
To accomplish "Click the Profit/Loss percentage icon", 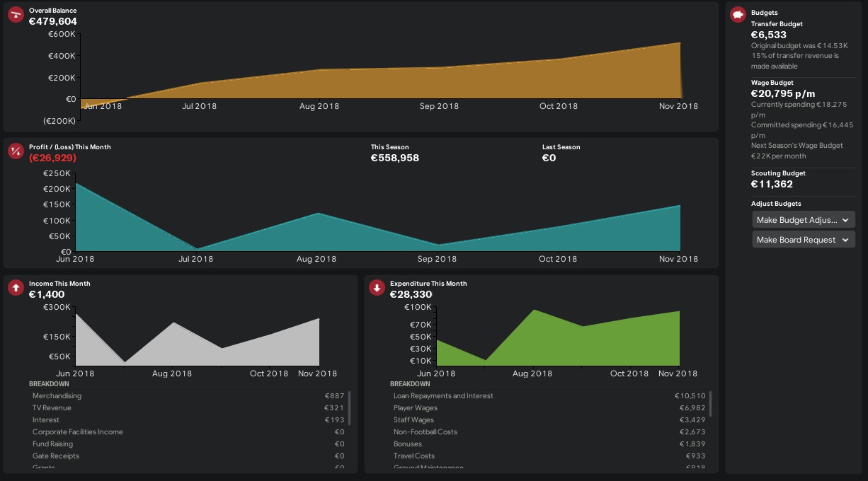I will pos(16,151).
